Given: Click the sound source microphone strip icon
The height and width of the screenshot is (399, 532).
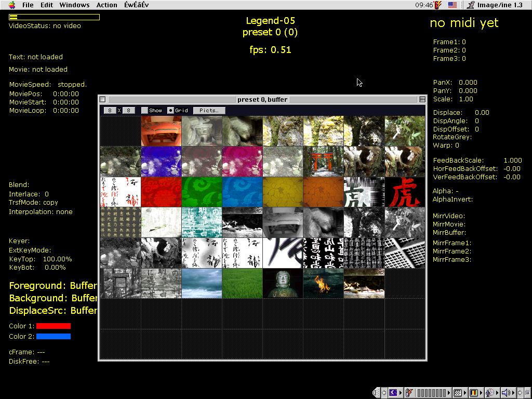Looking at the screenshot, I should click(x=489, y=393).
